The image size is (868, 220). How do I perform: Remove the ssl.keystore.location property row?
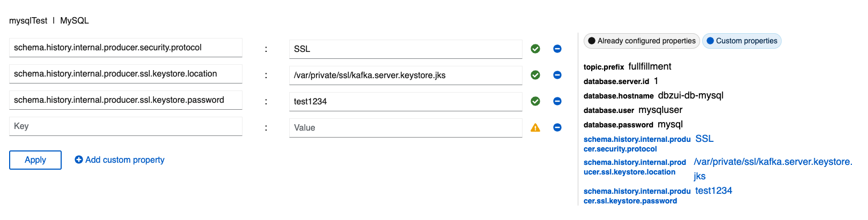[x=557, y=75]
